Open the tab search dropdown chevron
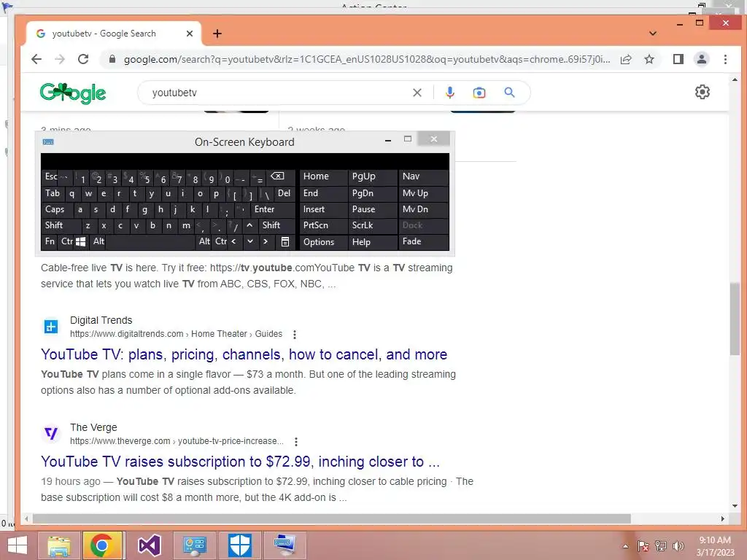 [x=653, y=34]
